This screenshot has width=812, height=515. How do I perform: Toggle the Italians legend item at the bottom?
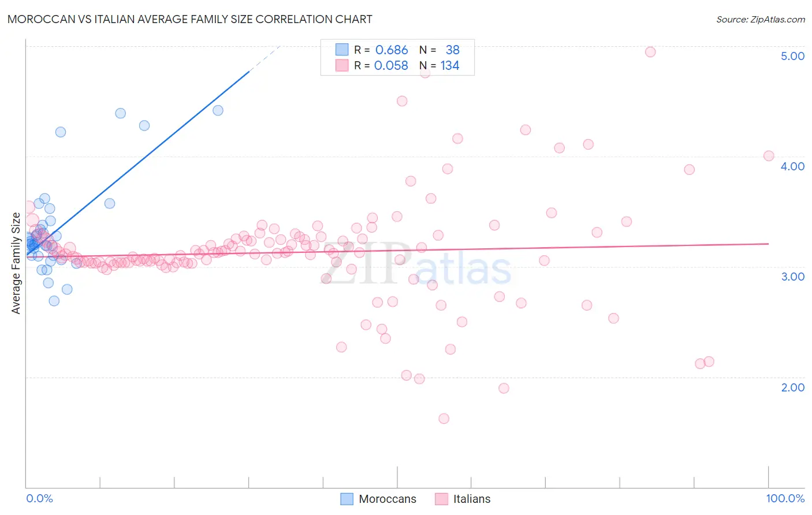(x=463, y=499)
